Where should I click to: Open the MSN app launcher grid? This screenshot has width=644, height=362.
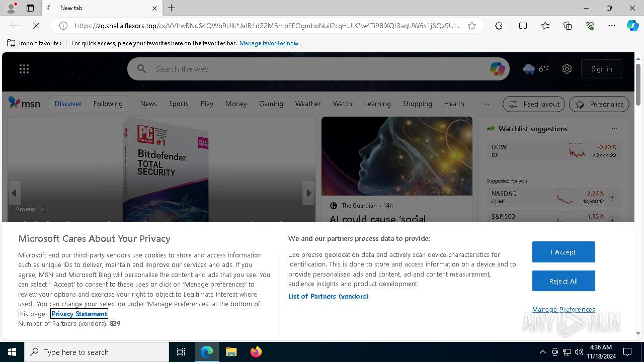coord(24,69)
